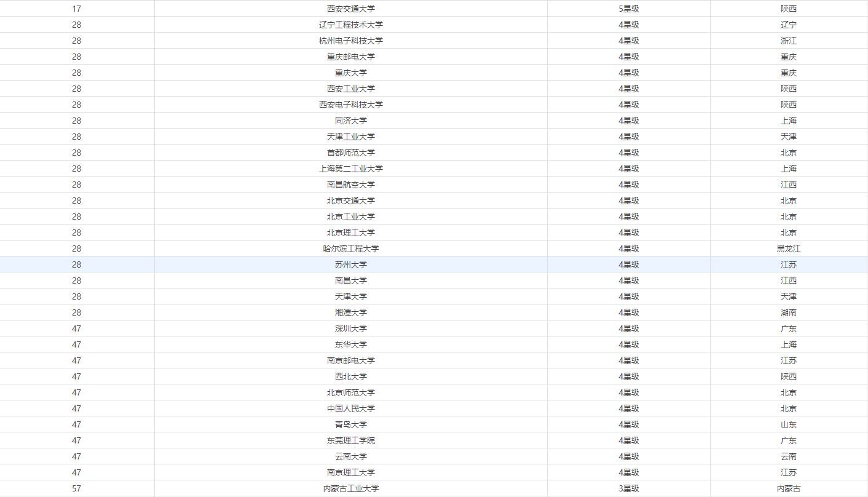Viewport: 868px width, 497px height.
Task: Select rank 28 in 苏州大学 row
Action: pyautogui.click(x=77, y=264)
